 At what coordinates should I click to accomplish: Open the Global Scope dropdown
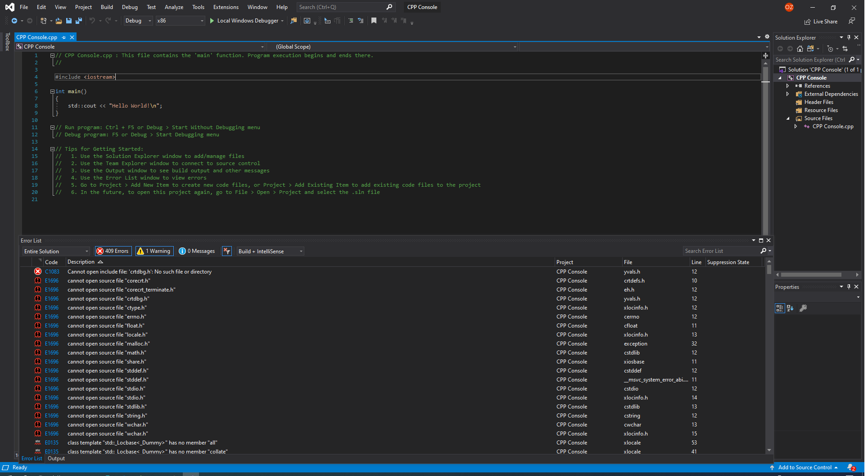tap(392, 47)
